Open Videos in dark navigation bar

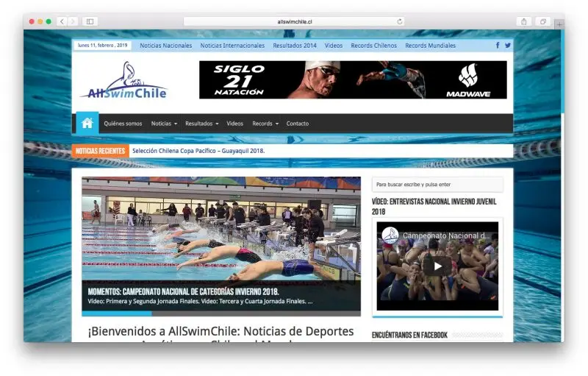[x=234, y=124]
